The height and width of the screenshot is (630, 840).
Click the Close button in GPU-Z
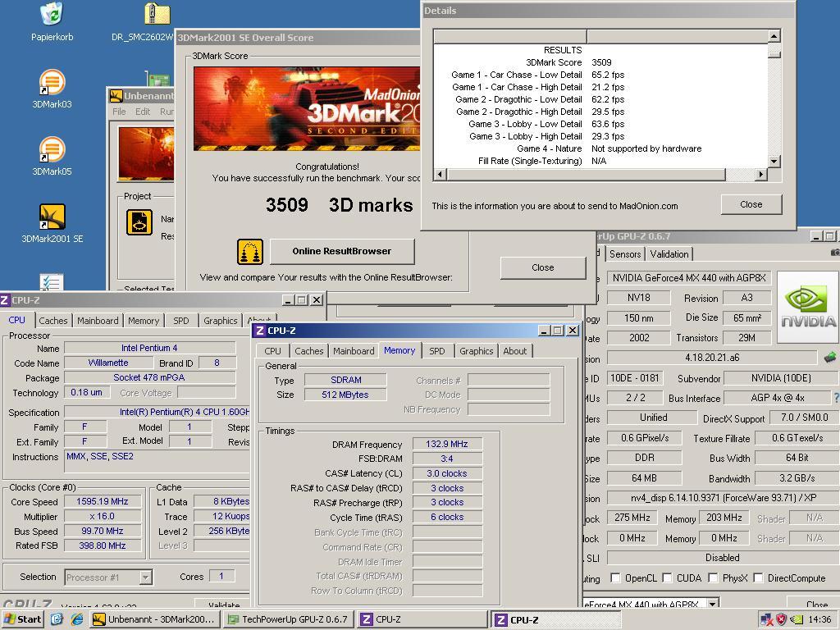[813, 603]
